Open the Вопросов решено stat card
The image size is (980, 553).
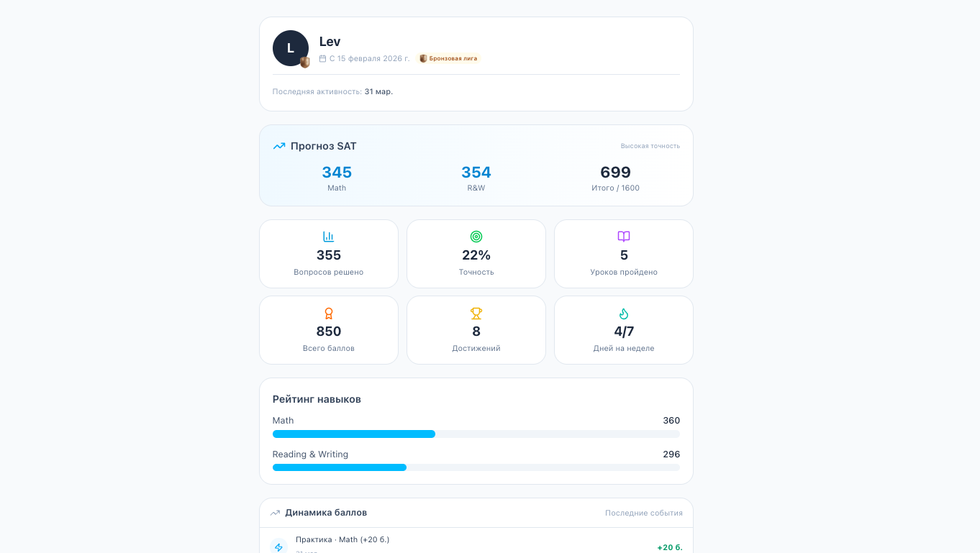pyautogui.click(x=329, y=254)
